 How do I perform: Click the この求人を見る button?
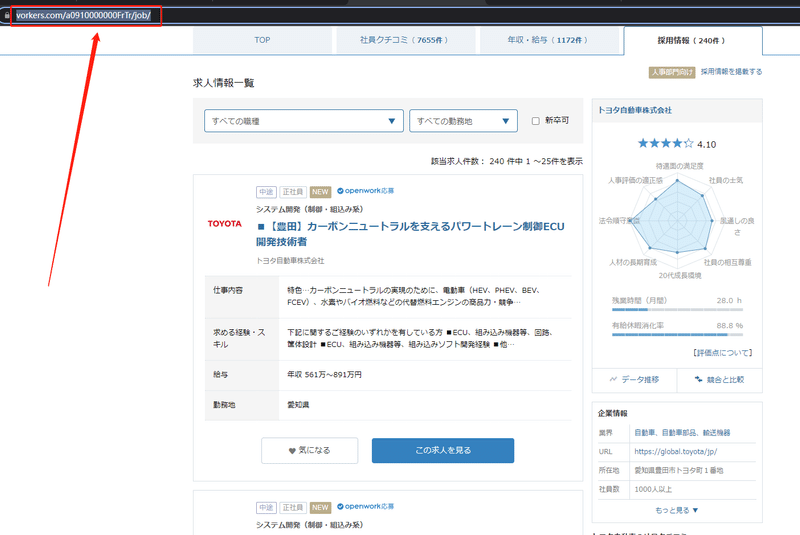pyautogui.click(x=443, y=450)
